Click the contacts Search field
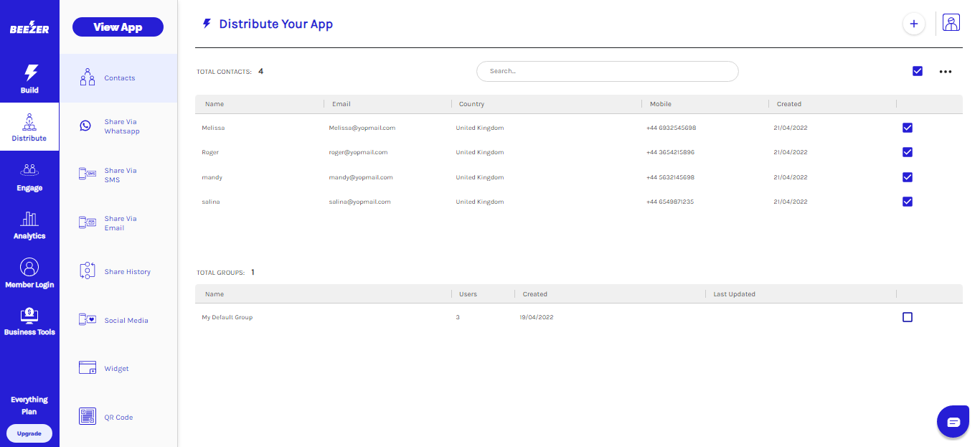This screenshot has width=980, height=447. coord(607,71)
